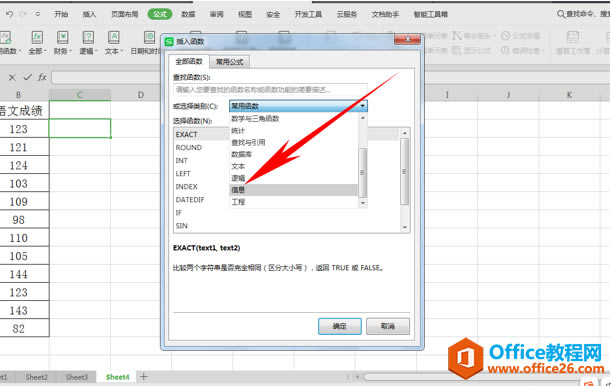This screenshot has width=611, height=386.
Task: Click the Redo arrow icon
Action: (23, 14)
